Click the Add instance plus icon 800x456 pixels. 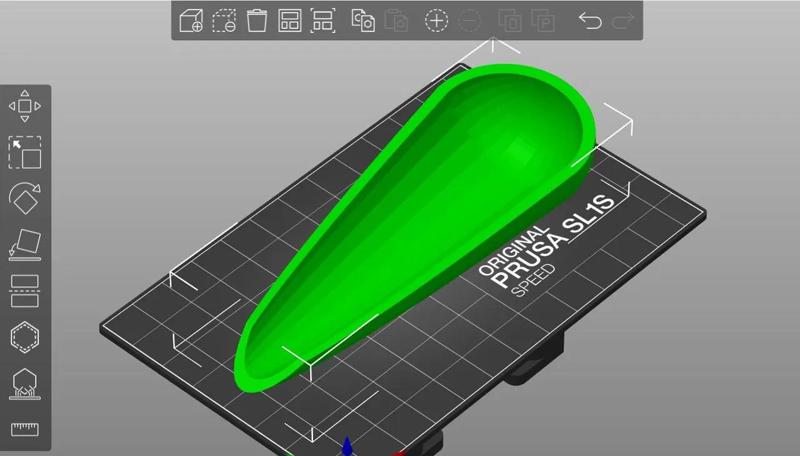(436, 21)
